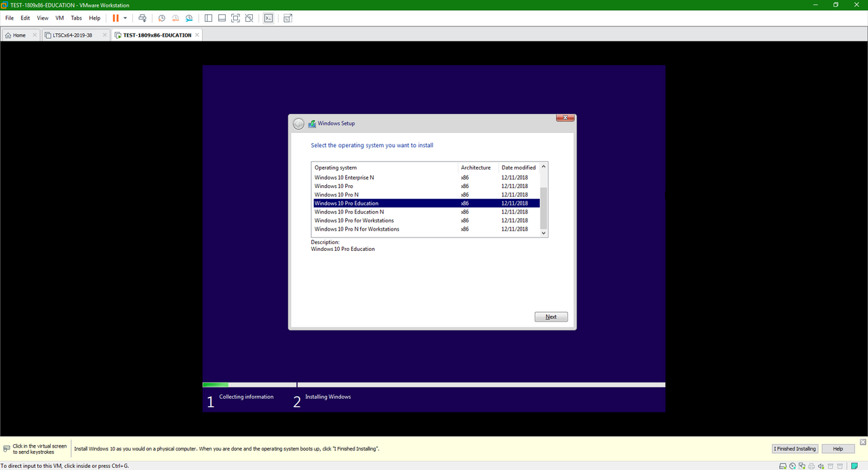Restore down the VMware Workstation window
The height and width of the screenshot is (470, 868).
(836, 5)
